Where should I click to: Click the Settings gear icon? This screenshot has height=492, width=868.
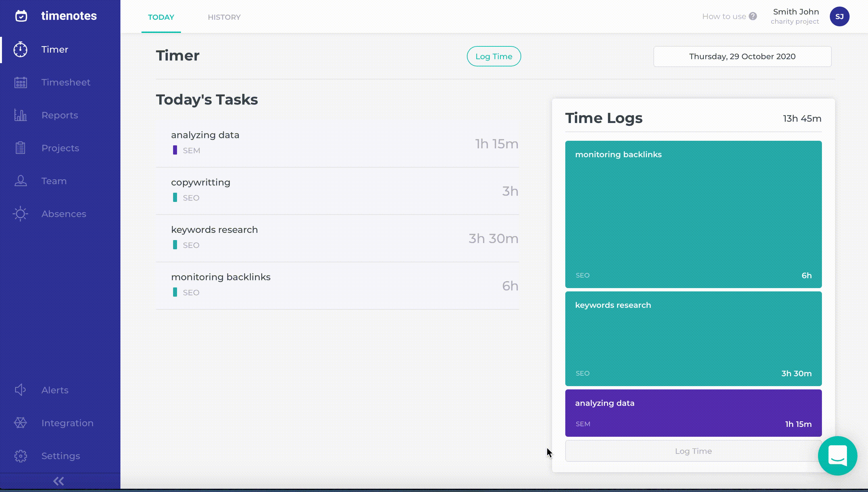[x=20, y=456]
